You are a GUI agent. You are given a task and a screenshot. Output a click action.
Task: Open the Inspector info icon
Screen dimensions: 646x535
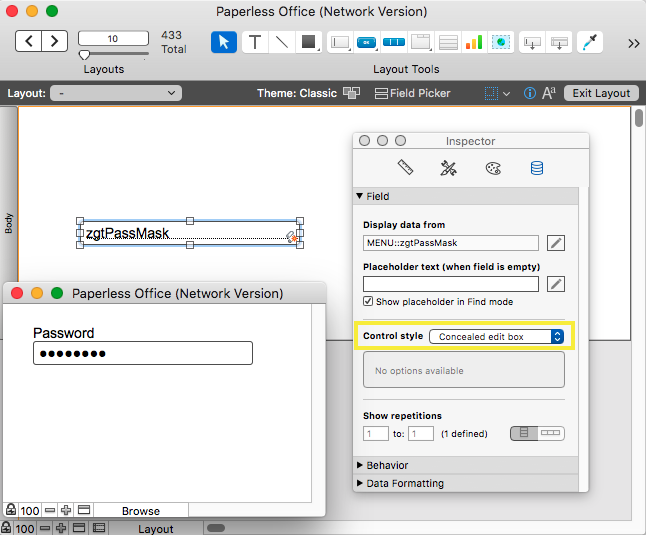tap(530, 93)
